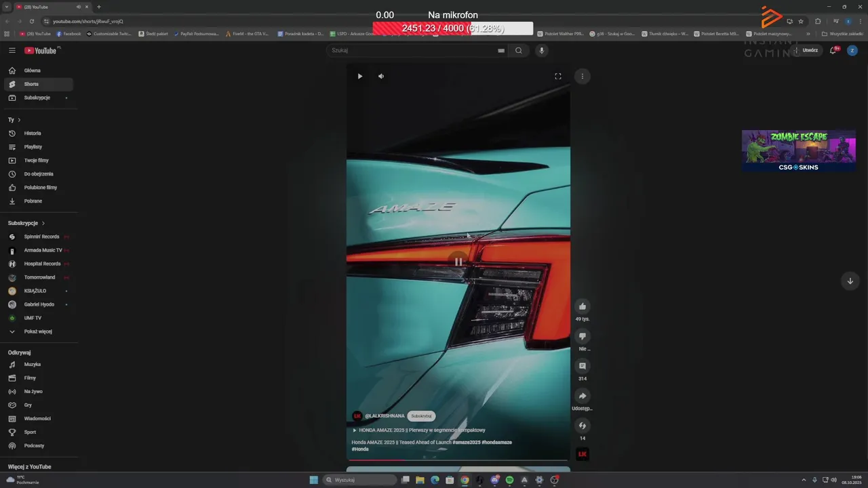Open Filmy under Odkrywaj

point(39,378)
